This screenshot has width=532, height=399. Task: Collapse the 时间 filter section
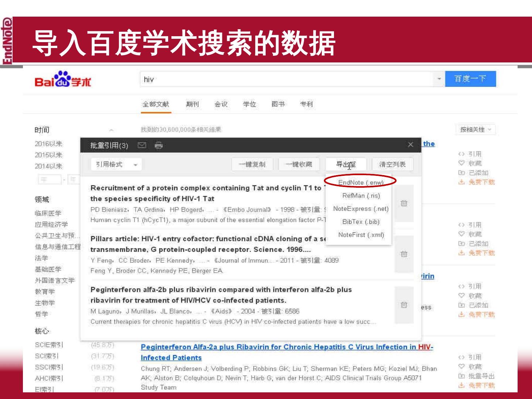point(111,130)
